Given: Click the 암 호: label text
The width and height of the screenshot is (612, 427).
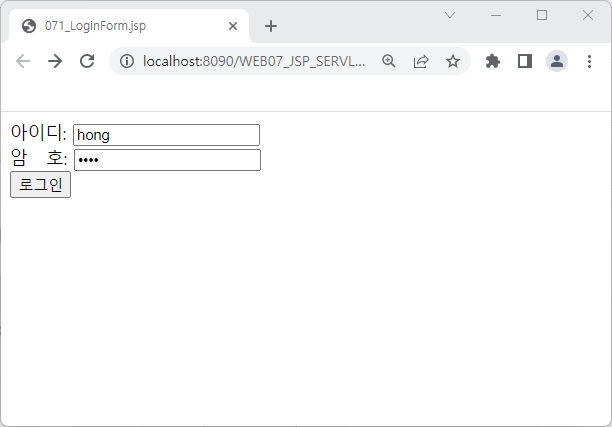Looking at the screenshot, I should [39, 158].
